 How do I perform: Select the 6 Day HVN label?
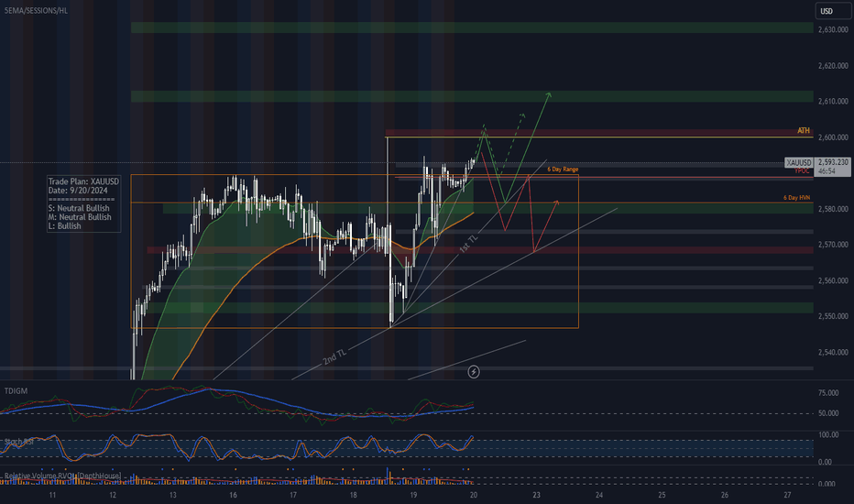coord(797,198)
